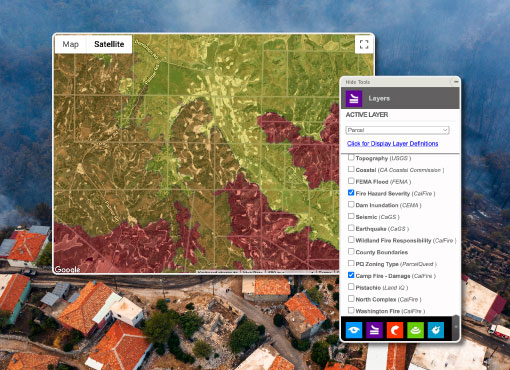Click the light blue tag icon in toolbar
Screen dimensions: 510x370
436,330
